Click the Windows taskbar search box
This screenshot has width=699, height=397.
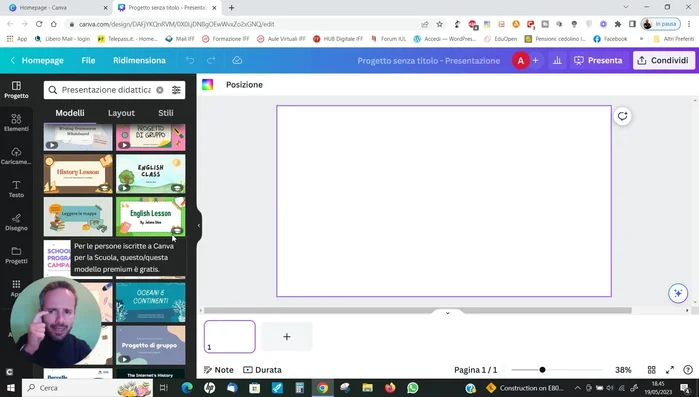88,388
